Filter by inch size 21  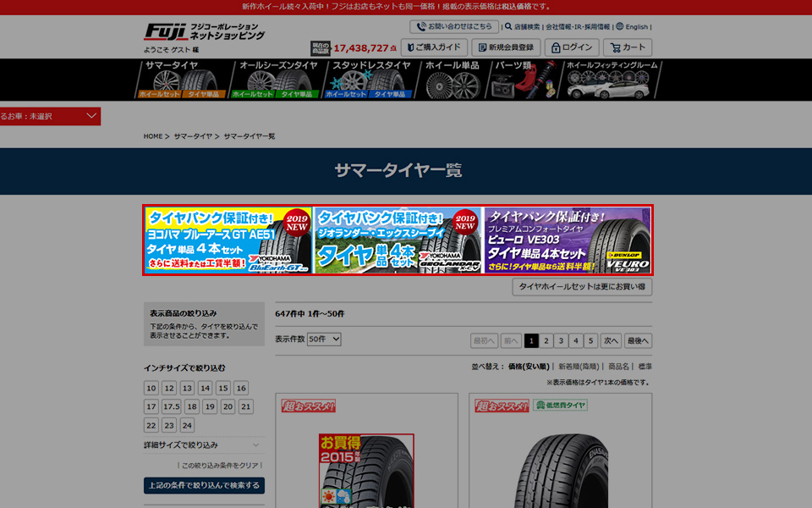pos(246,407)
